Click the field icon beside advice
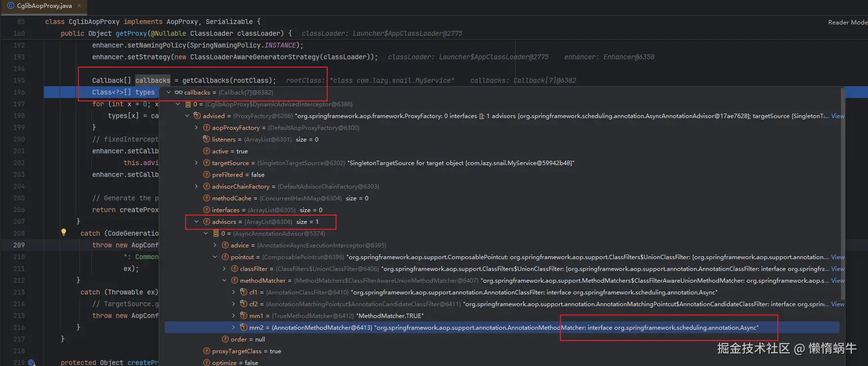The height and width of the screenshot is (366, 868). (x=225, y=245)
